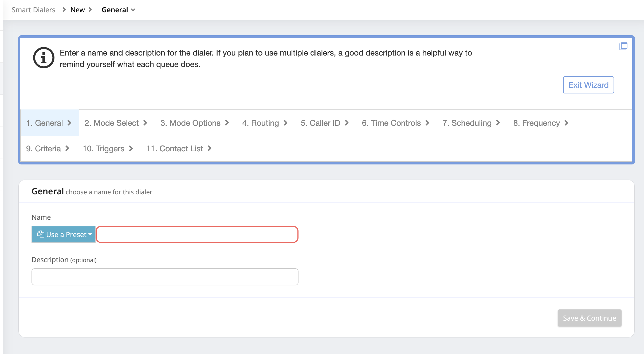Select the 1. General wizard step

pos(50,123)
